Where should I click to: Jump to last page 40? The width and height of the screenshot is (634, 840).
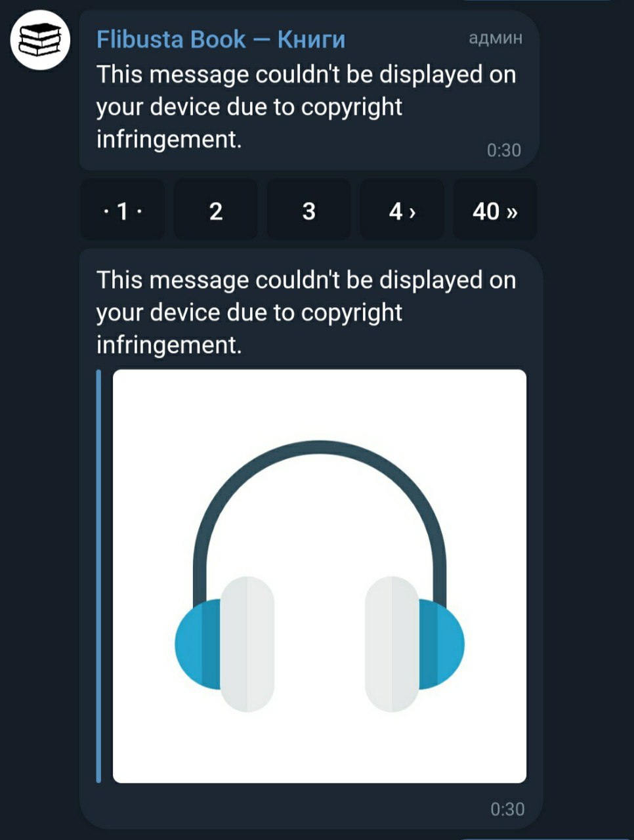(x=495, y=211)
